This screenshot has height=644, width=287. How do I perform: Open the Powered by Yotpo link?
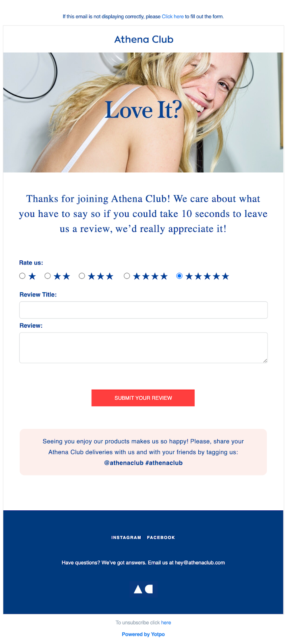pos(143,634)
